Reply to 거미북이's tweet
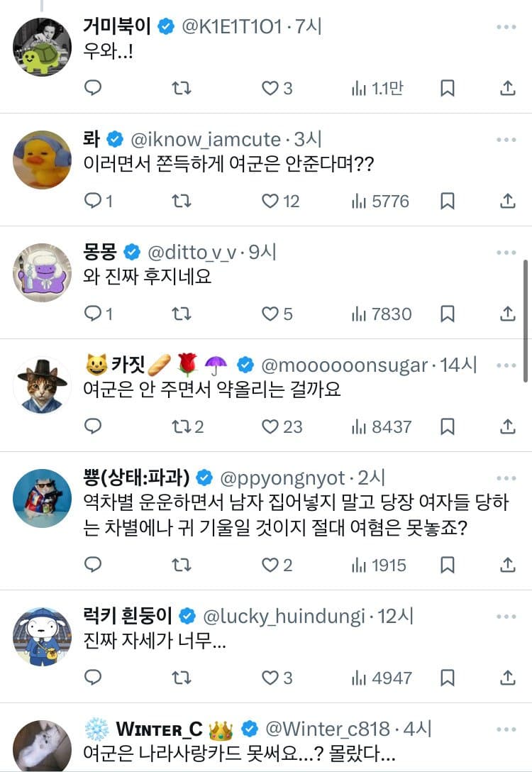This screenshot has height=772, width=532. (93, 88)
